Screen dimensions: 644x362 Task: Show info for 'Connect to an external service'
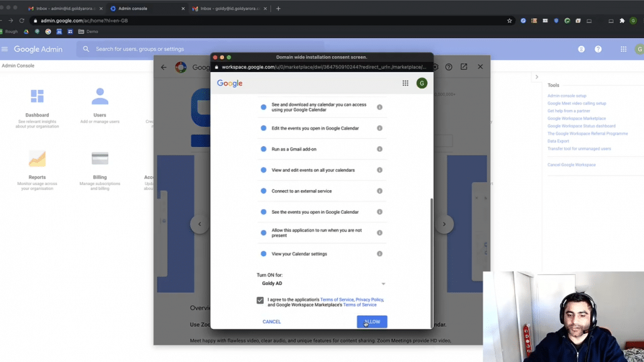click(x=380, y=191)
